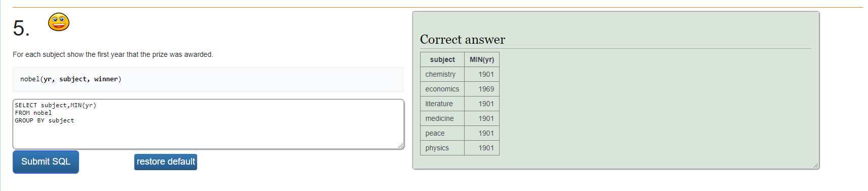Click the peace subject cell
The height and width of the screenshot is (191, 868).
coord(442,133)
